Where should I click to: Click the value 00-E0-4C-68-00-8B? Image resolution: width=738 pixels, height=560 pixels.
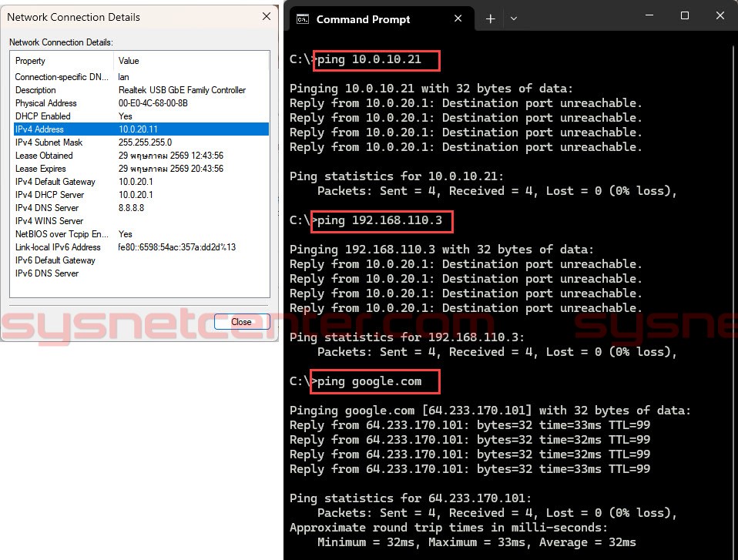153,103
